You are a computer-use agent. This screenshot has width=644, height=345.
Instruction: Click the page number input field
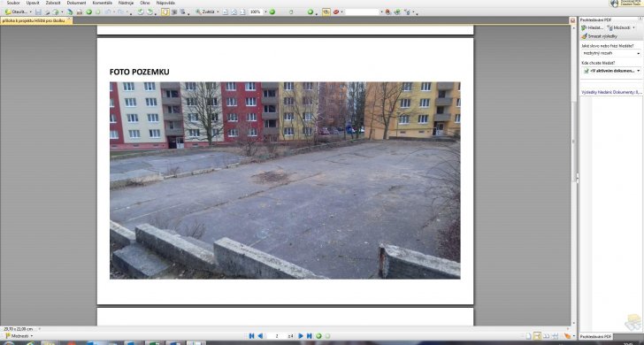tap(276, 336)
